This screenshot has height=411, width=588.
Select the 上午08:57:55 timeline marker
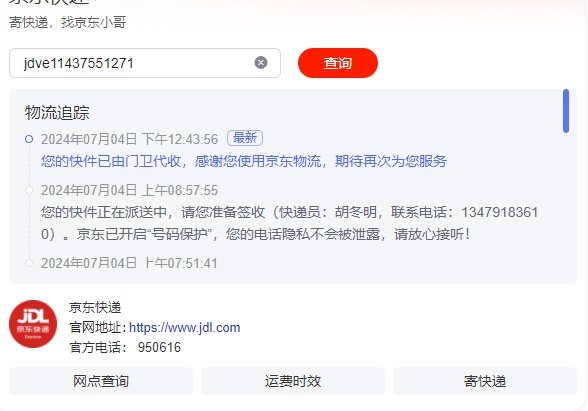(29, 190)
